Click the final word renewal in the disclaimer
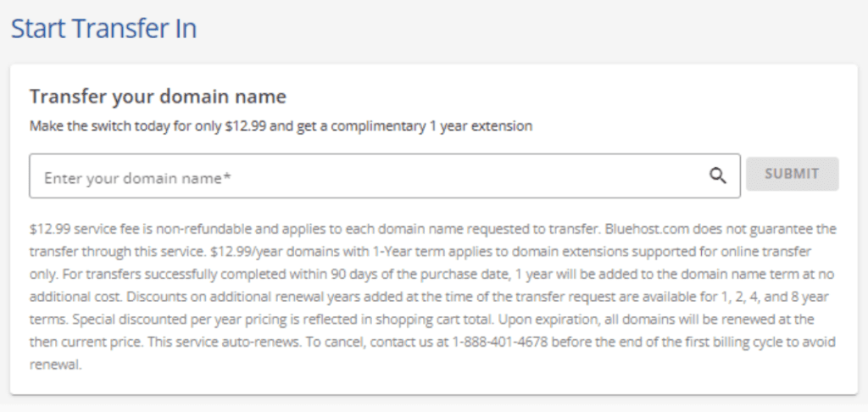This screenshot has height=412, width=868. (x=56, y=365)
